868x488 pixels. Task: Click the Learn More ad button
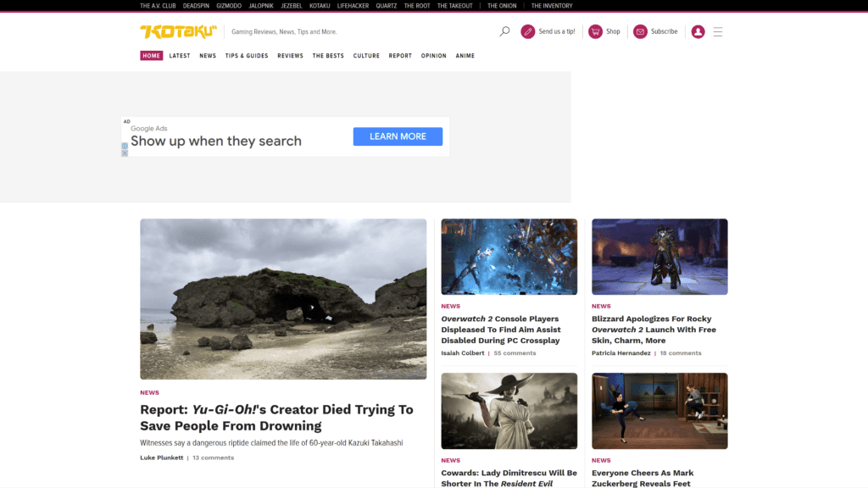point(398,136)
